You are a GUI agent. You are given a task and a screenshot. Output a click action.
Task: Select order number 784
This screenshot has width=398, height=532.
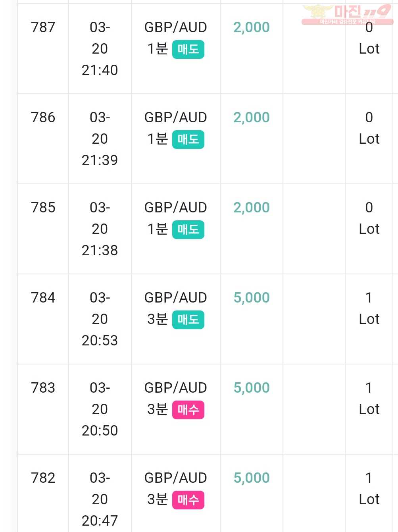(43, 298)
